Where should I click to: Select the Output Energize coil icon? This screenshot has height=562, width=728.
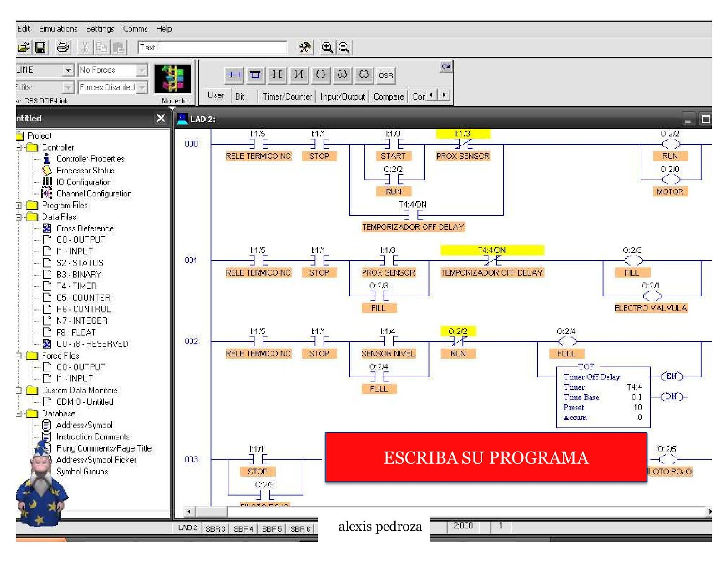click(321, 75)
